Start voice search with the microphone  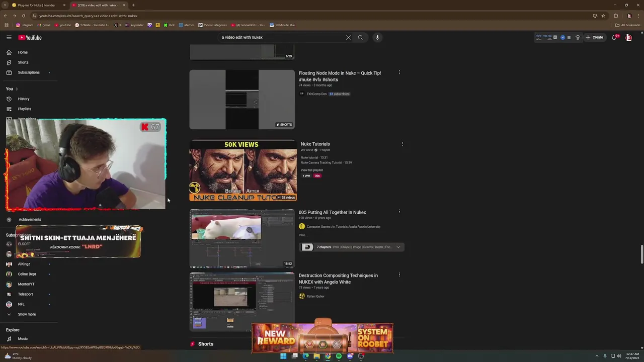[377, 37]
